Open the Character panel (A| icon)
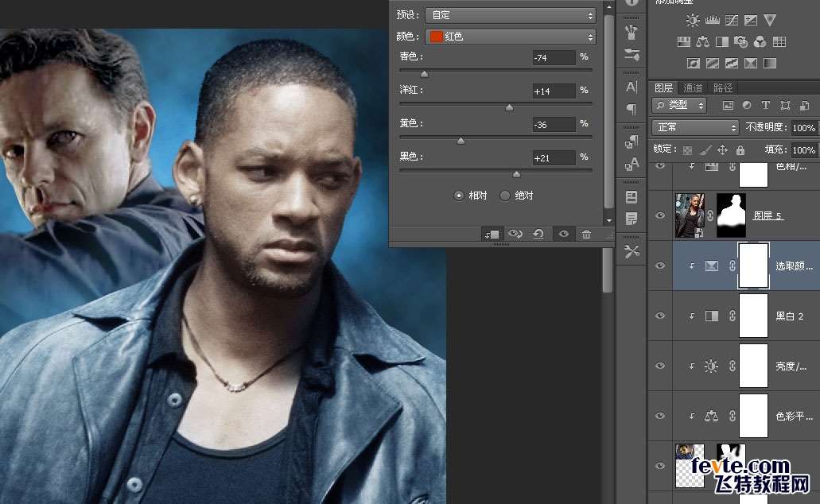This screenshot has width=820, height=504. (632, 87)
